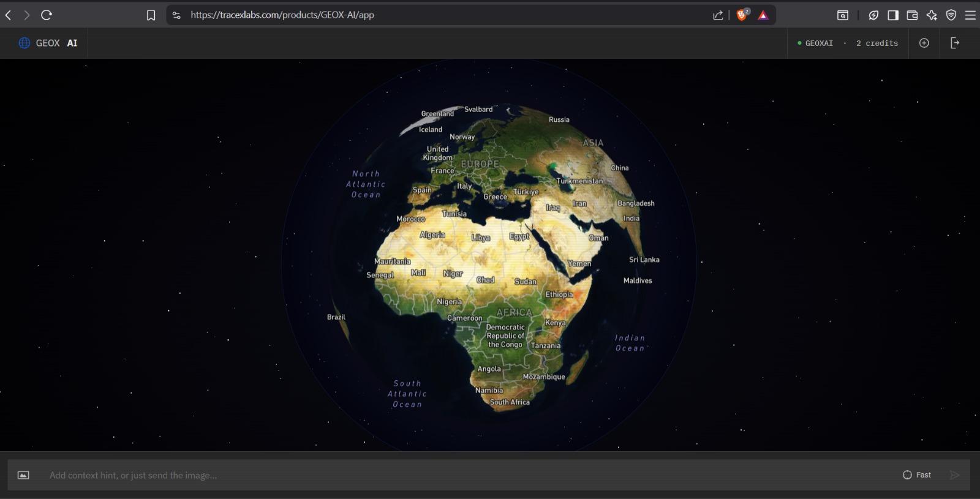Click the Russia label on globe
The height and width of the screenshot is (499, 980).
pyautogui.click(x=559, y=120)
